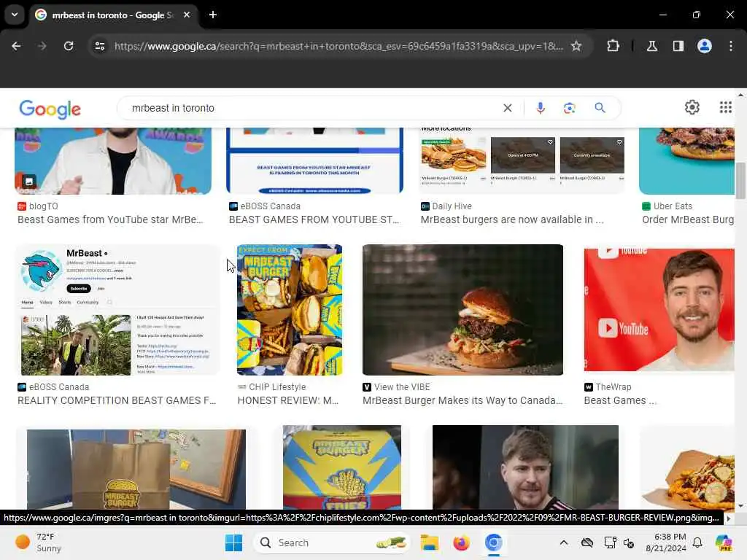Open BEAST GAMES FROM YOUTUBE ST... title
This screenshot has width=747, height=560.
tap(314, 219)
